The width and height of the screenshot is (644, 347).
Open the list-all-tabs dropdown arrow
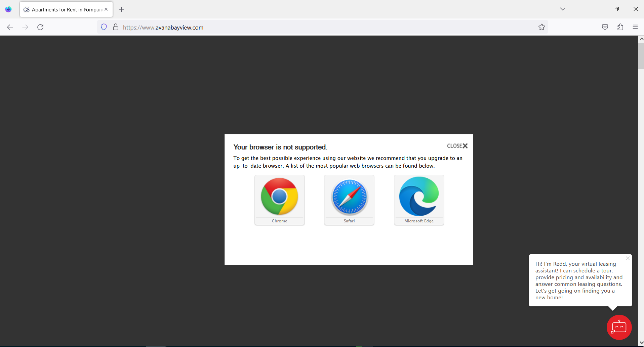(x=563, y=9)
